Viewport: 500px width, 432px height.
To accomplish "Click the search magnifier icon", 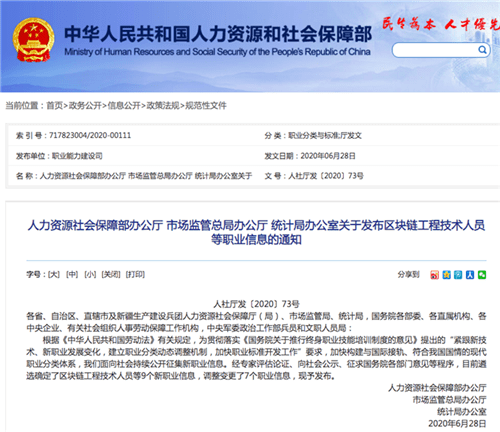I will coord(482,50).
